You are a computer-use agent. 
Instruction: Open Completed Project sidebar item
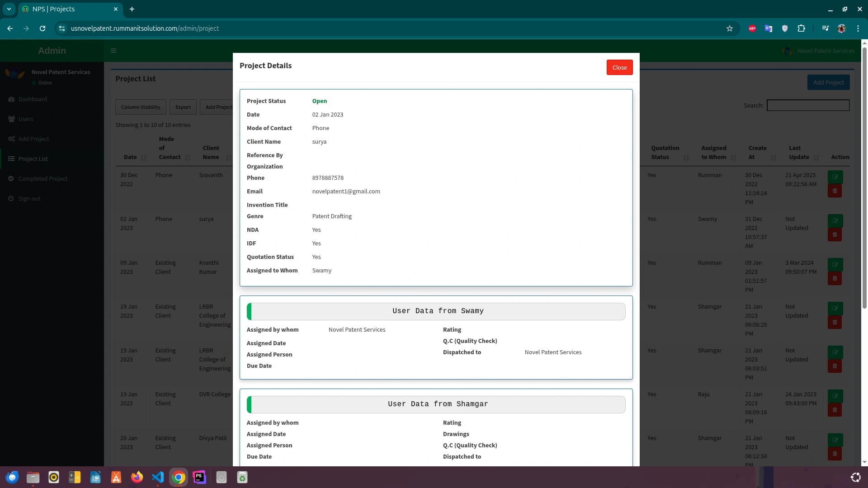pos(43,178)
